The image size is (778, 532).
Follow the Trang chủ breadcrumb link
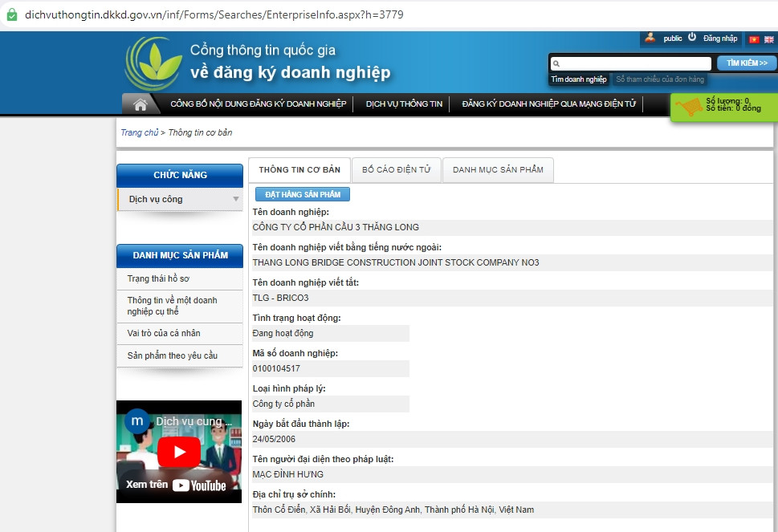[x=139, y=132]
